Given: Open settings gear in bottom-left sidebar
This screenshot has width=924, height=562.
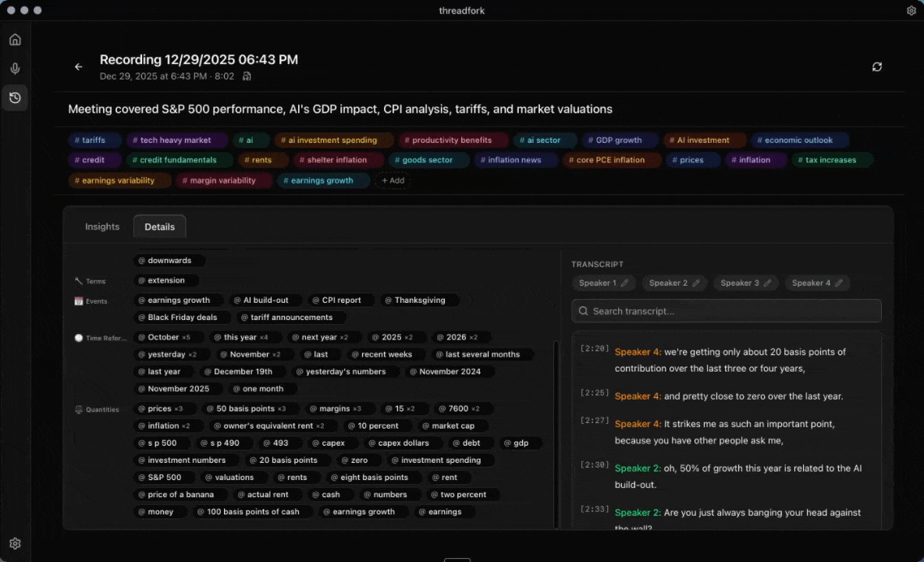Looking at the screenshot, I should click(x=15, y=543).
